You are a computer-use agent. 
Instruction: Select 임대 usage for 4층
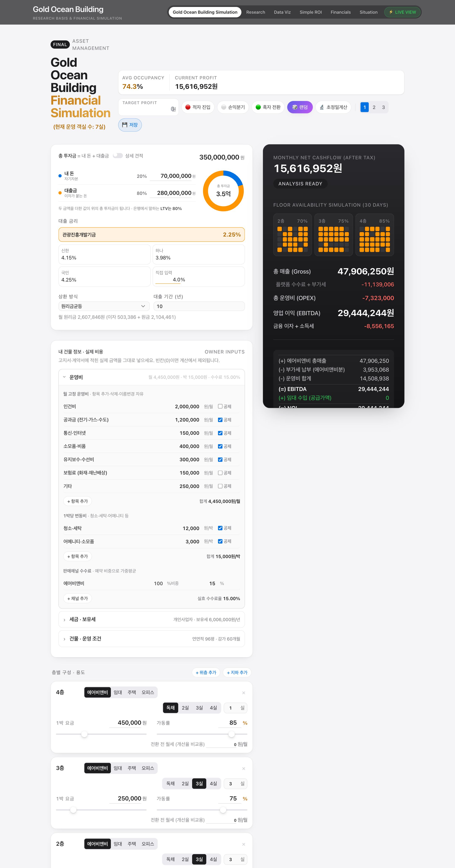[x=118, y=692]
